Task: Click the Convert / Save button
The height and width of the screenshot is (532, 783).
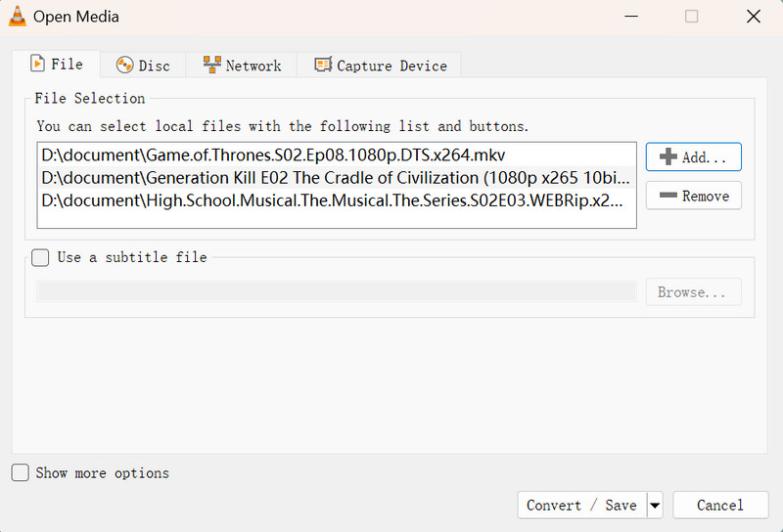Action: [x=581, y=505]
